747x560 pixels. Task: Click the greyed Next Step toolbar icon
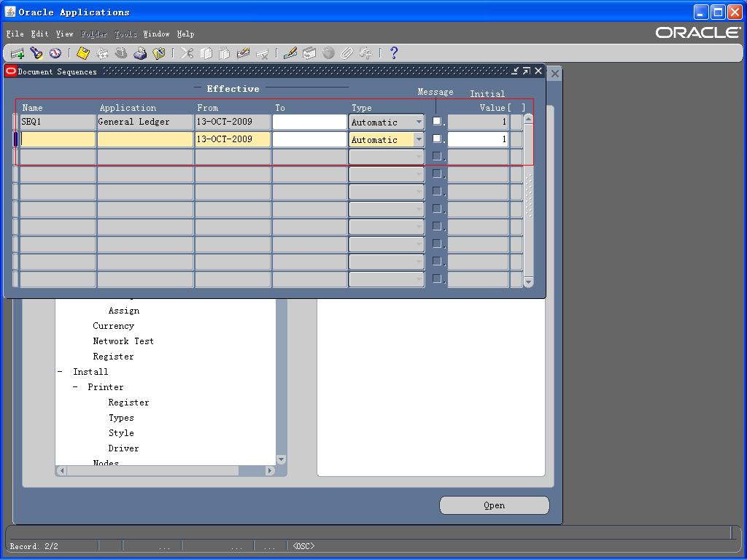[102, 53]
